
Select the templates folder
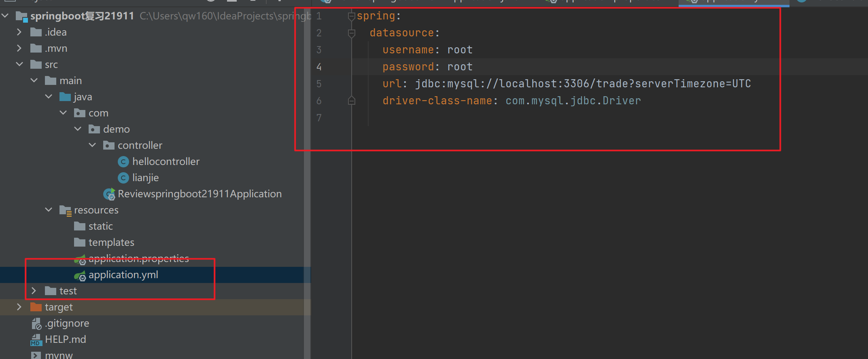111,242
